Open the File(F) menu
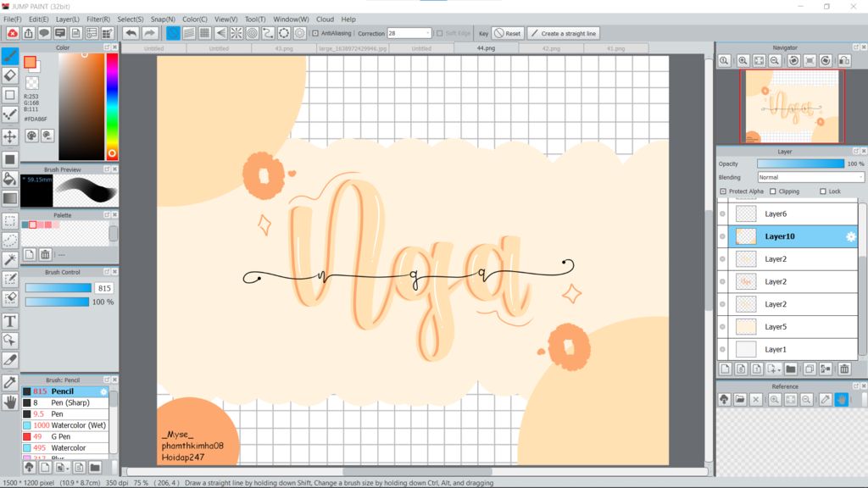This screenshot has width=868, height=488. [12, 19]
